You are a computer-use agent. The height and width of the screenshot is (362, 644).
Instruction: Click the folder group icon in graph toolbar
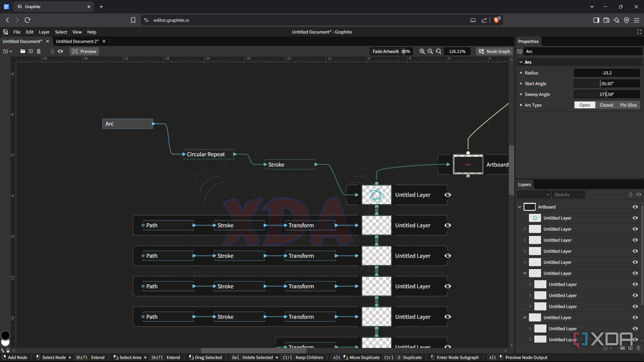(x=23, y=51)
